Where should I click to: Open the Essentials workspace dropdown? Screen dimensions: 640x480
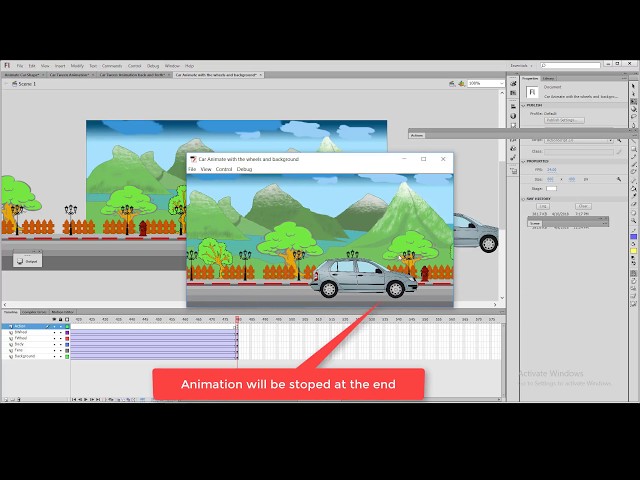[x=521, y=65]
